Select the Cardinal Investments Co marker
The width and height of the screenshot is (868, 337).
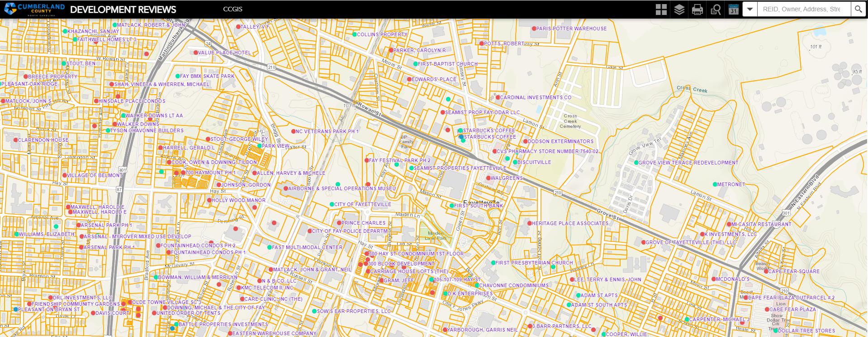498,97
